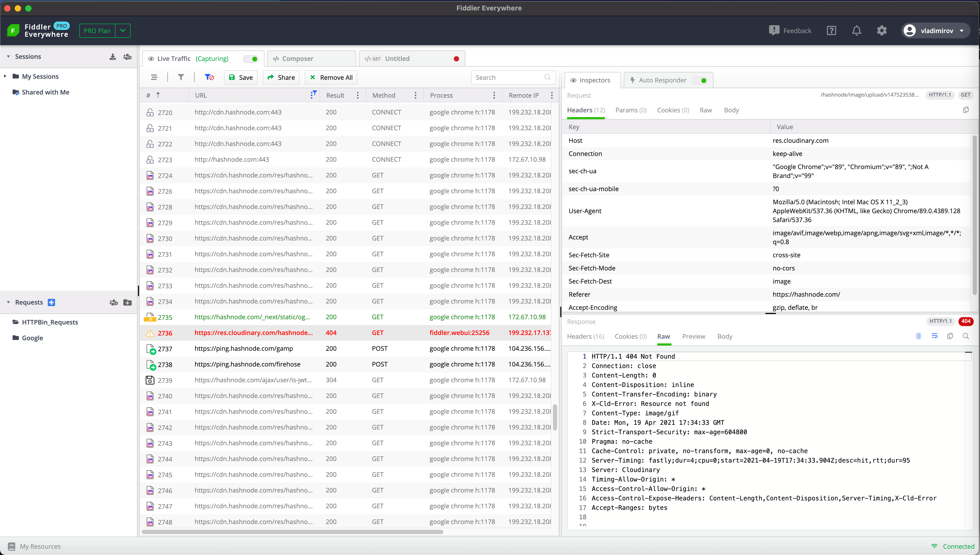Click the JS file icon on session 2735
The height and width of the screenshot is (555, 980).
(150, 317)
